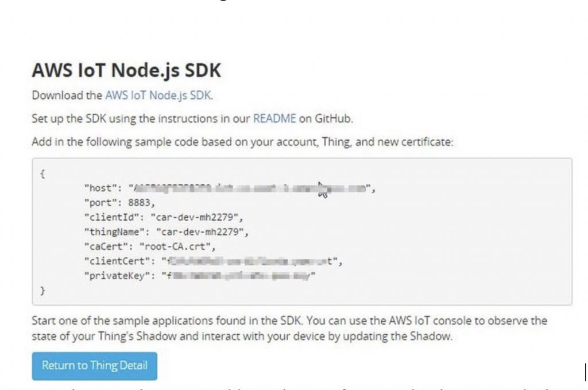The width and height of the screenshot is (588, 390).
Task: Click the Return to Thing Detail button
Action: (x=95, y=366)
